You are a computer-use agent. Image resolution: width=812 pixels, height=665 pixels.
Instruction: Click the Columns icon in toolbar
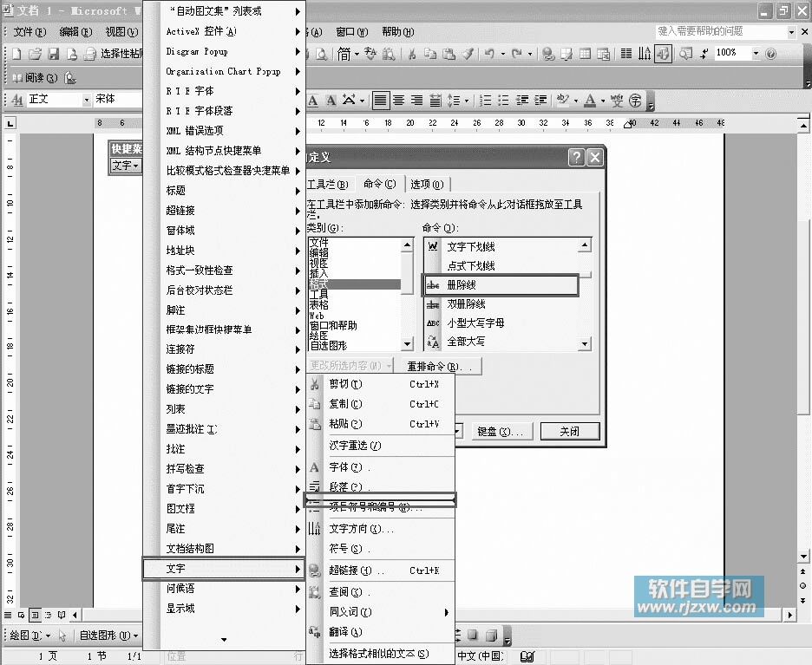point(626,53)
